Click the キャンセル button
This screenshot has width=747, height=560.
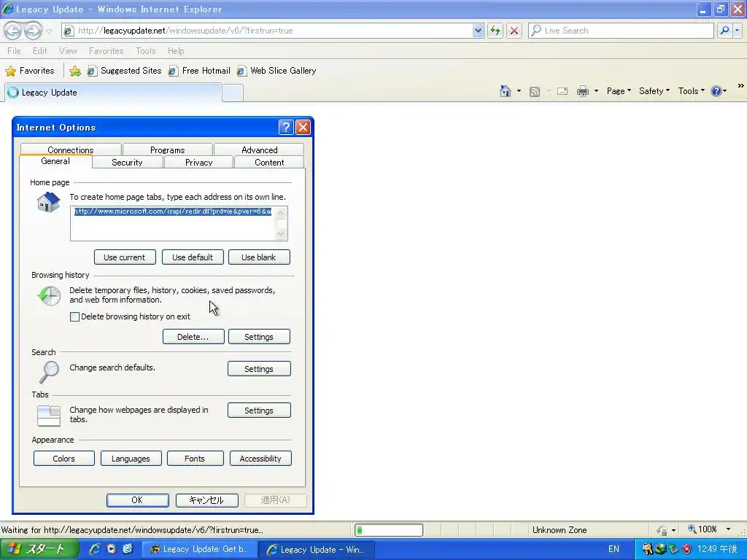pos(206,500)
